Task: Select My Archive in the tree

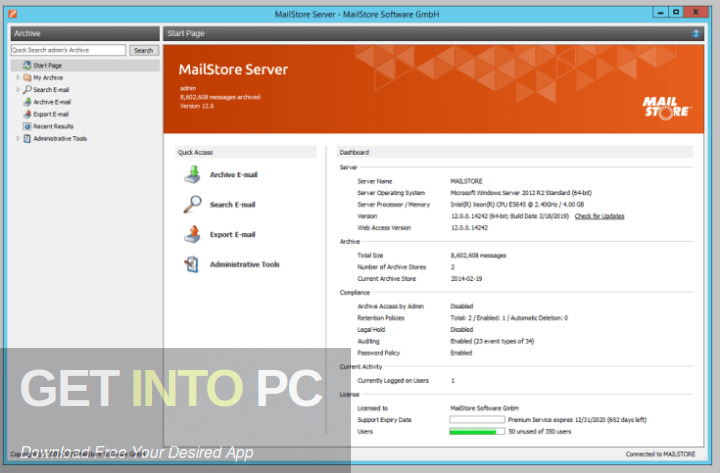Action: [x=48, y=78]
